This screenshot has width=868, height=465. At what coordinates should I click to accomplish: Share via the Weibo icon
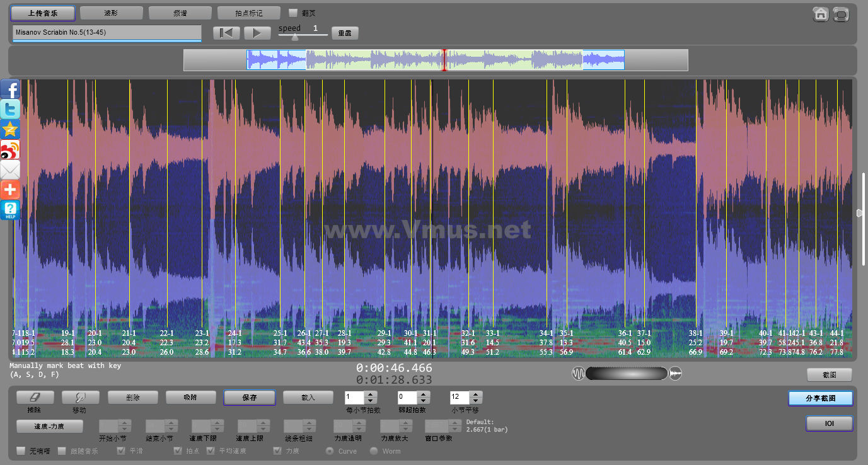[x=10, y=150]
